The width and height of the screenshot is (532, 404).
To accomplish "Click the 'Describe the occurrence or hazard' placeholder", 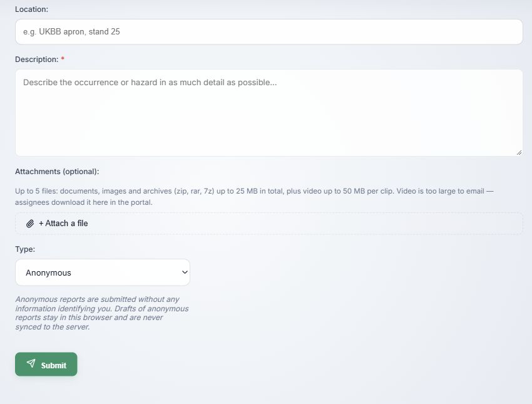I will click(150, 83).
